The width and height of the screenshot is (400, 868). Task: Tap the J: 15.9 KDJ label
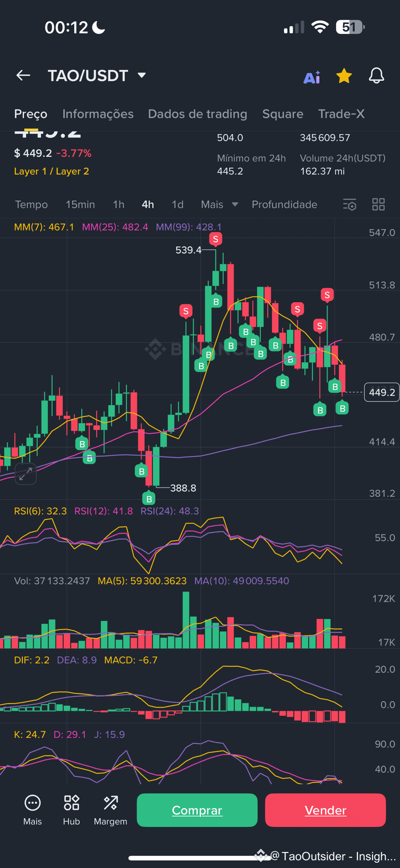click(109, 735)
